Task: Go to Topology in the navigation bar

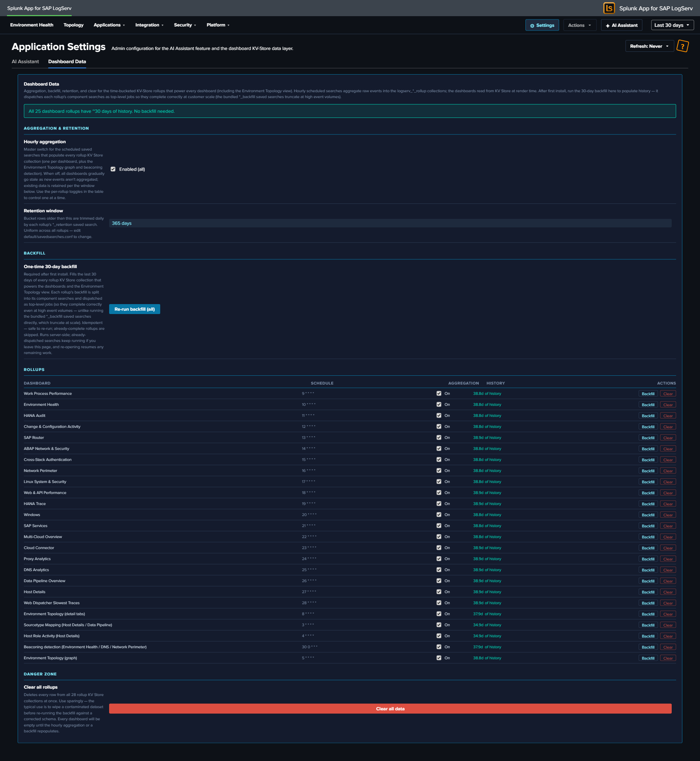Action: 73,25
